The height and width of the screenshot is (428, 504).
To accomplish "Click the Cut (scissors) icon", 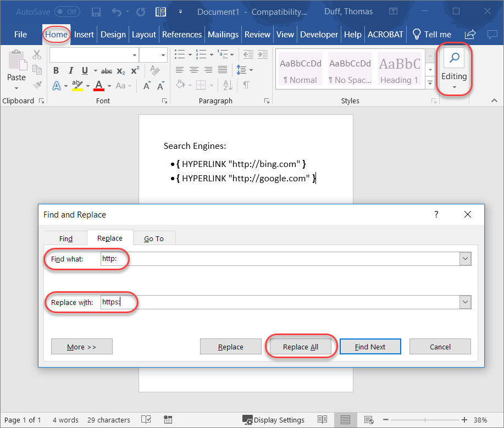I will pos(37,54).
